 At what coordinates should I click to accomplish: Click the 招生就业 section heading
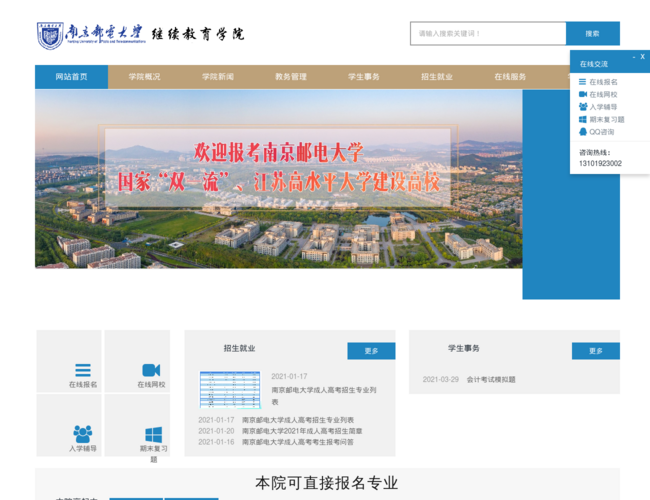click(240, 348)
